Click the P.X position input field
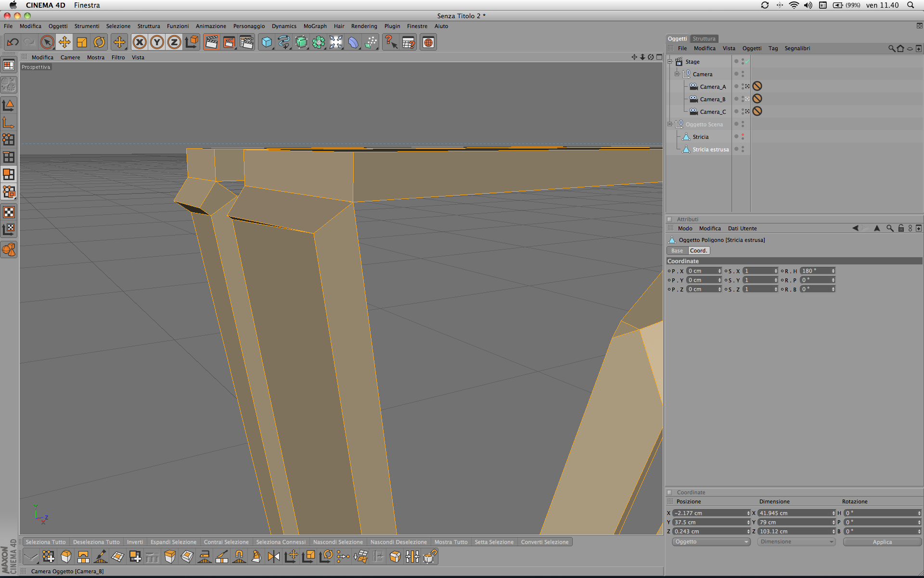The image size is (924, 578). tap(702, 271)
